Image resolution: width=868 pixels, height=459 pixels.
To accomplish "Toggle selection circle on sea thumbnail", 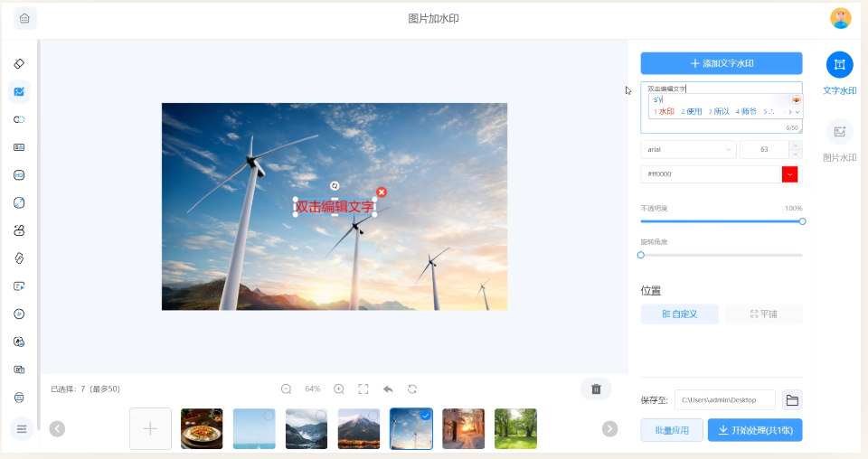I will (x=269, y=416).
